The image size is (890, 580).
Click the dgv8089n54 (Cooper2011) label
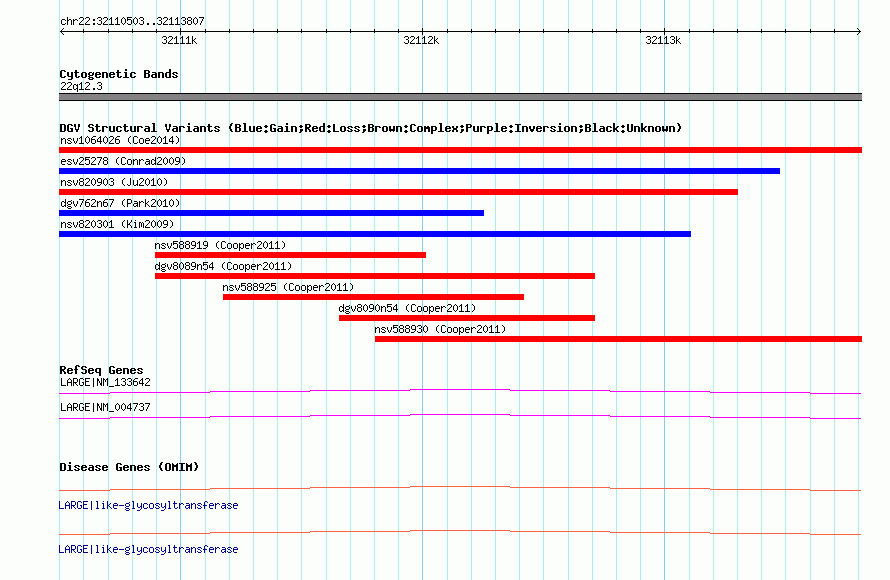[x=223, y=266]
